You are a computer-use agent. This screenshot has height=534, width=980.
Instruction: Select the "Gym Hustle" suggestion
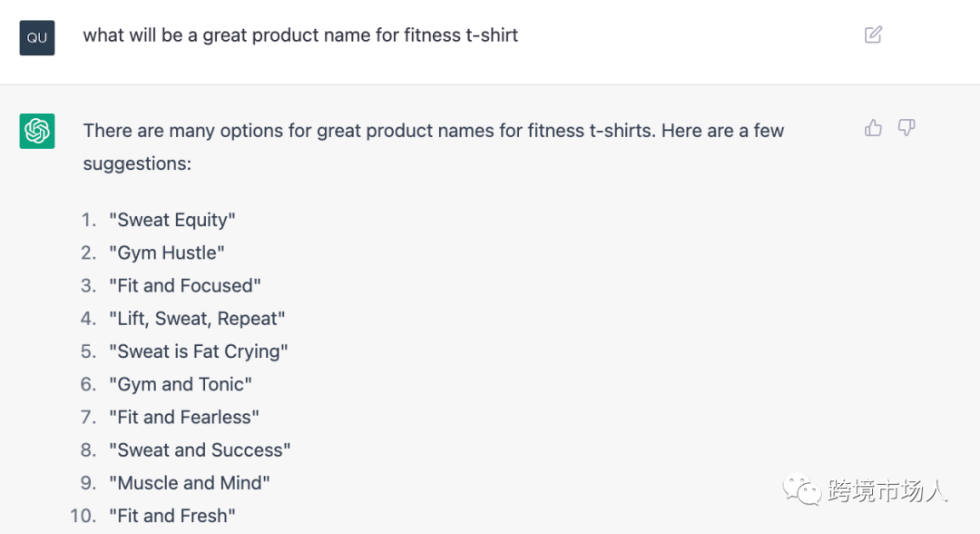(167, 252)
